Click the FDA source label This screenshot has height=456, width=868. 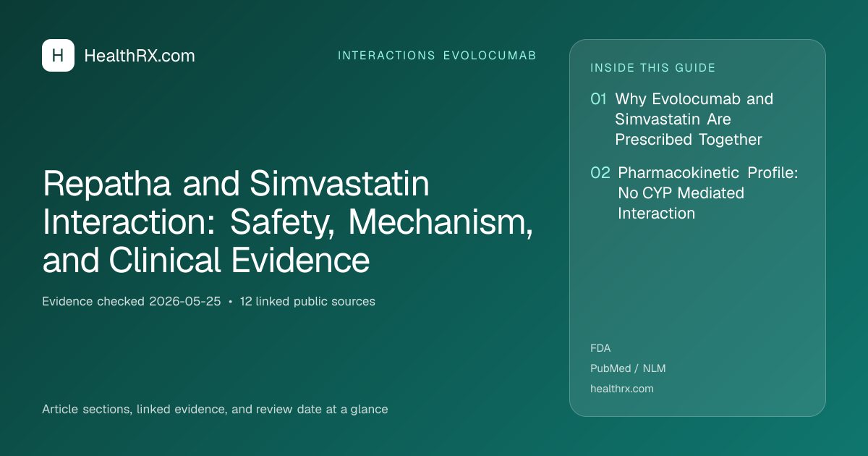pyautogui.click(x=600, y=348)
